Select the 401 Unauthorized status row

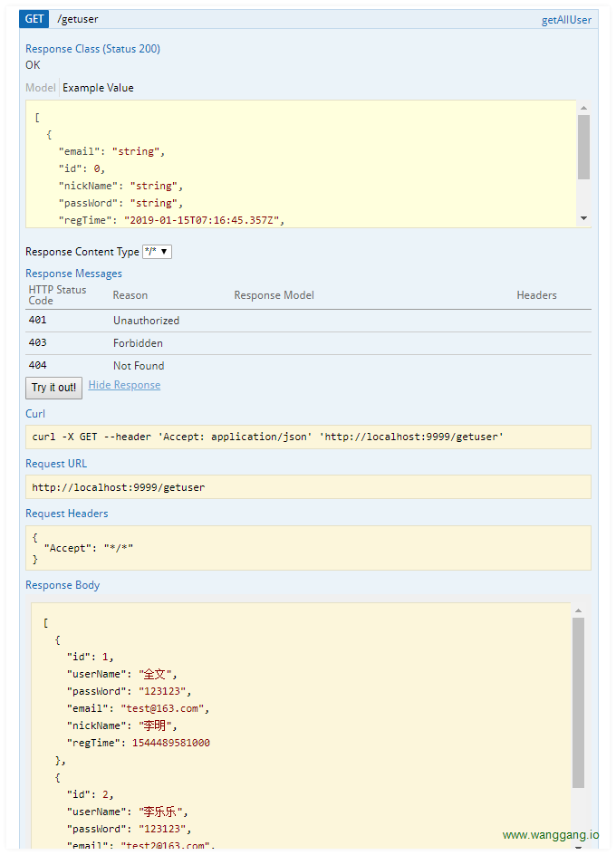181,320
